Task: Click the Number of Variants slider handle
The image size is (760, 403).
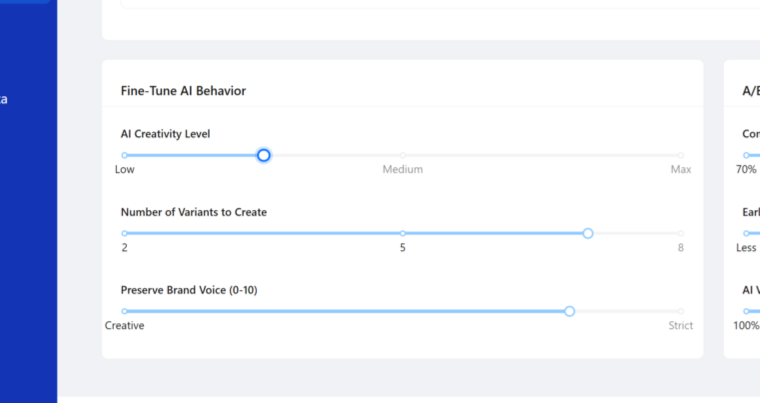Action: tap(588, 233)
